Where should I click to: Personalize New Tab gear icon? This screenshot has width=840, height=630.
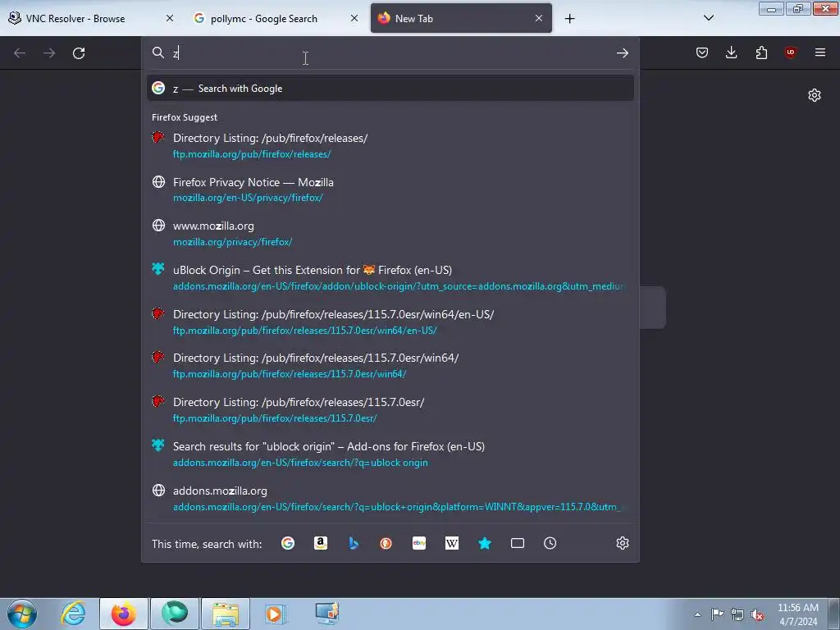(x=815, y=95)
